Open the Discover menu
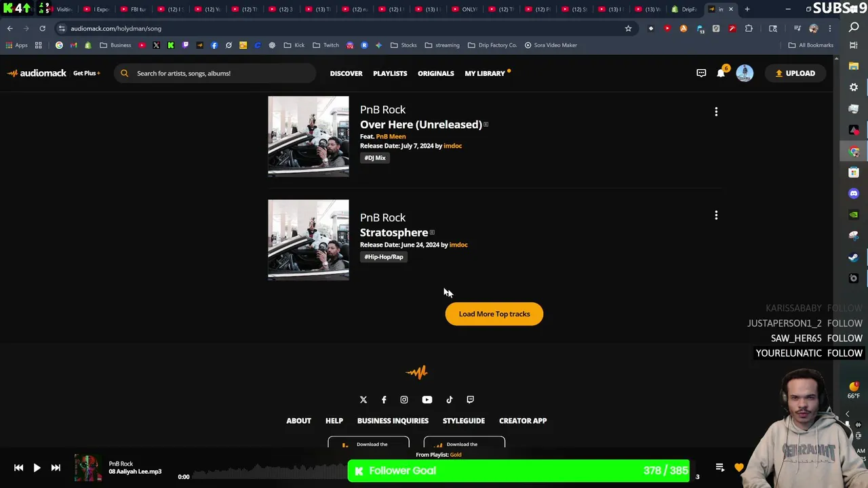This screenshot has width=868, height=488. coord(346,73)
